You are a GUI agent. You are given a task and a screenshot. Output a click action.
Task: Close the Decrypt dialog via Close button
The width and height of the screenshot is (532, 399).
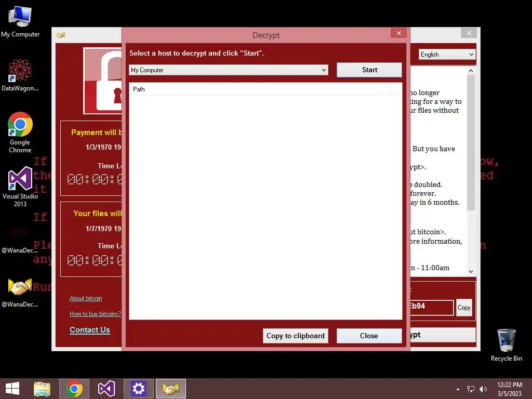369,336
